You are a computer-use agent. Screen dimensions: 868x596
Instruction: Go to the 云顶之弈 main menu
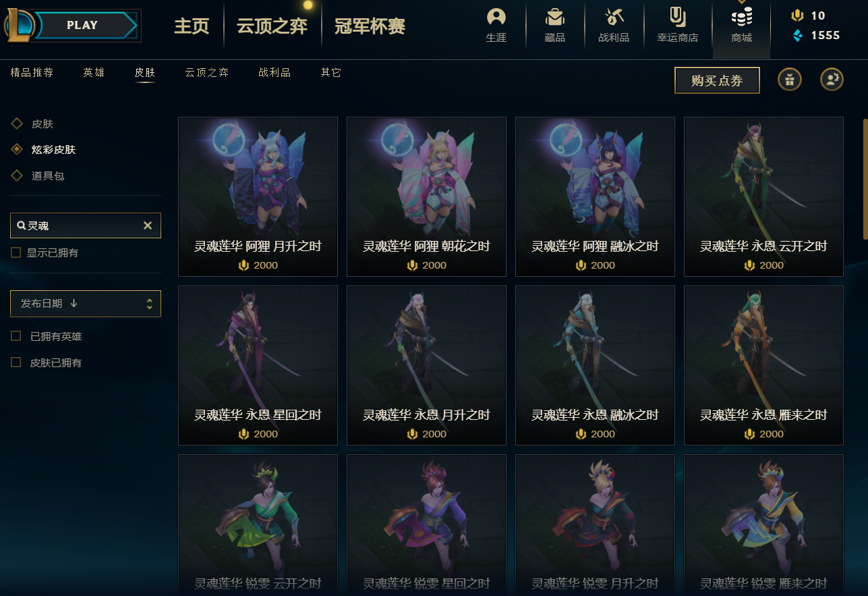pyautogui.click(x=272, y=26)
